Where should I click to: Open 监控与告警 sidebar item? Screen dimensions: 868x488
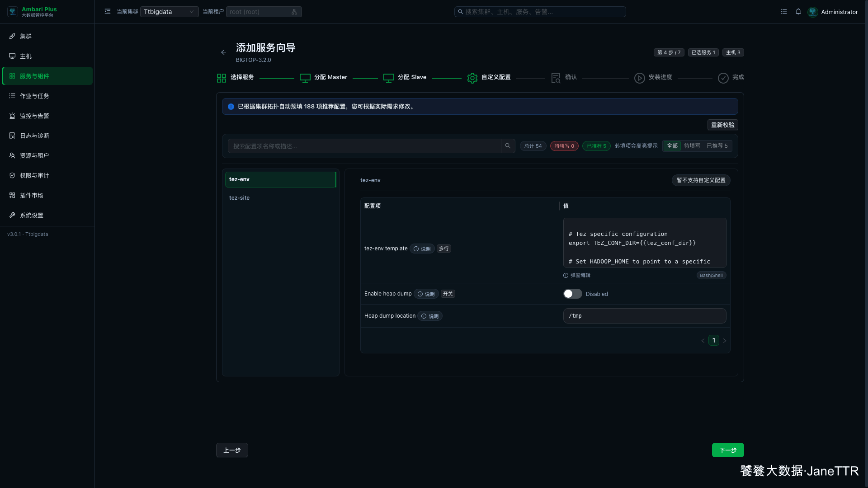pos(47,116)
